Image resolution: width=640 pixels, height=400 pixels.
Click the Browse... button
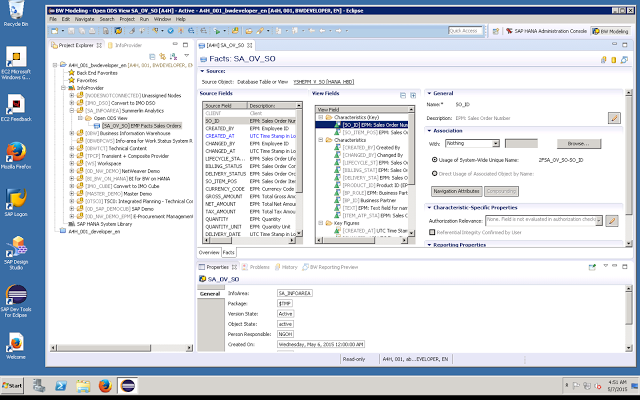coord(579,144)
